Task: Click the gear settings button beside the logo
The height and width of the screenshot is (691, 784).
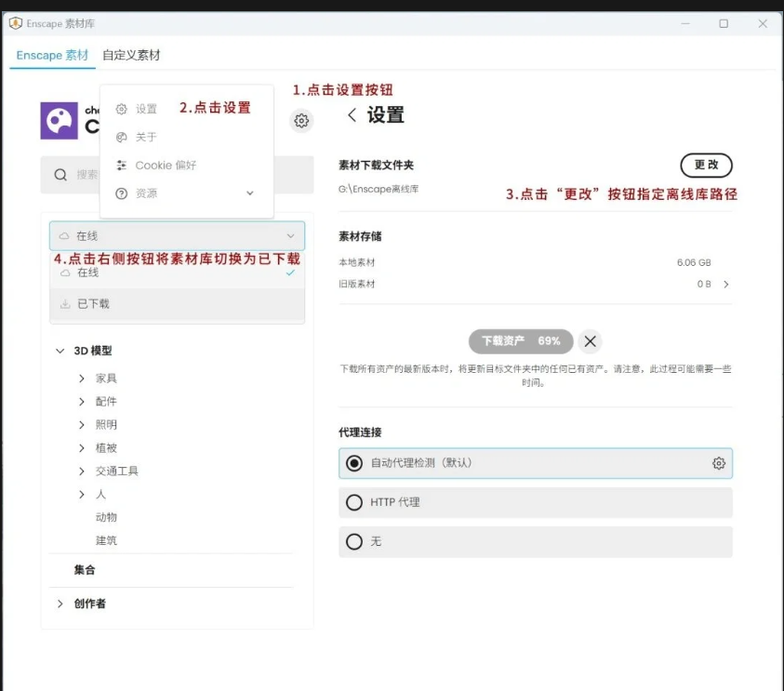Action: 300,121
